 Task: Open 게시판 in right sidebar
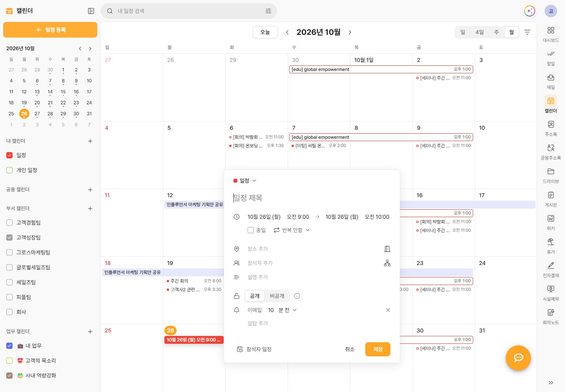click(x=551, y=199)
